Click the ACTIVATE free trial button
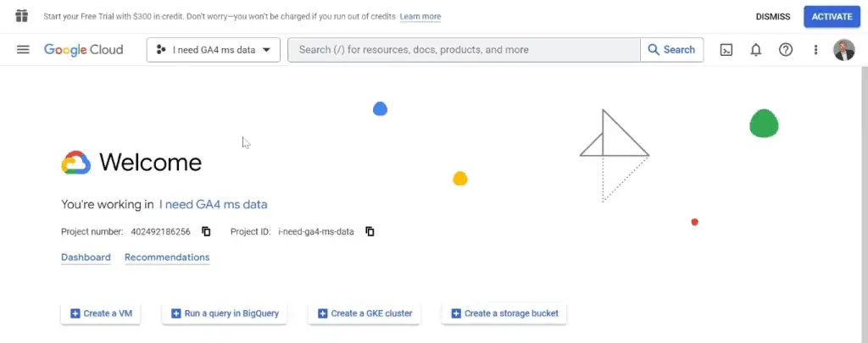Viewport: 868px width, 343px height. pyautogui.click(x=832, y=17)
